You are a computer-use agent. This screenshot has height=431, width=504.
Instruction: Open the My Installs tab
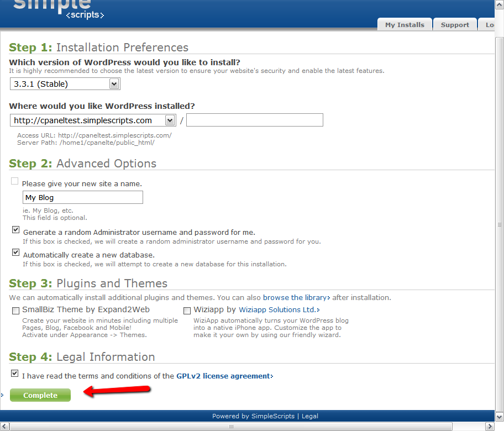pyautogui.click(x=405, y=25)
